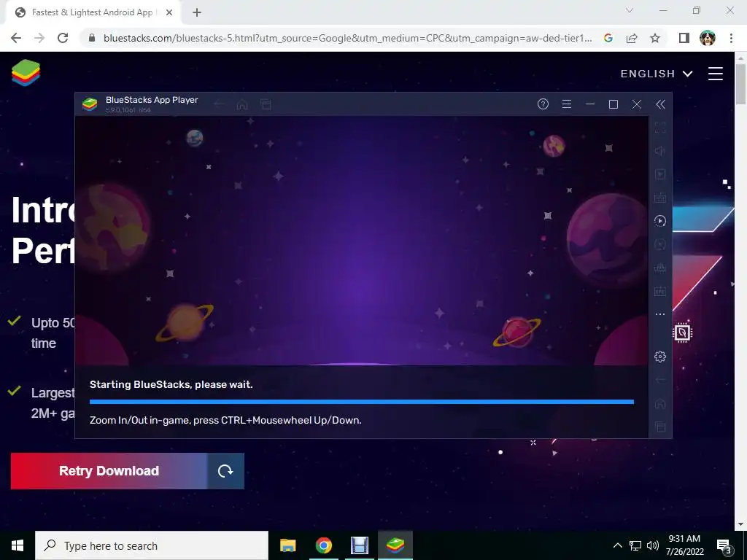Image resolution: width=747 pixels, height=560 pixels.
Task: Click the fullscreen icon in BlueStacks sidebar
Action: tap(659, 128)
